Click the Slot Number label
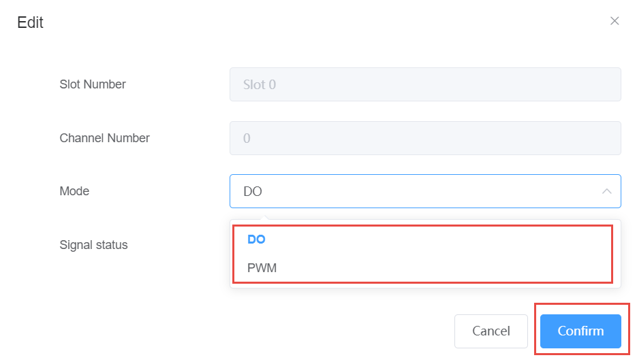This screenshot has height=364, width=637. pyautogui.click(x=93, y=84)
